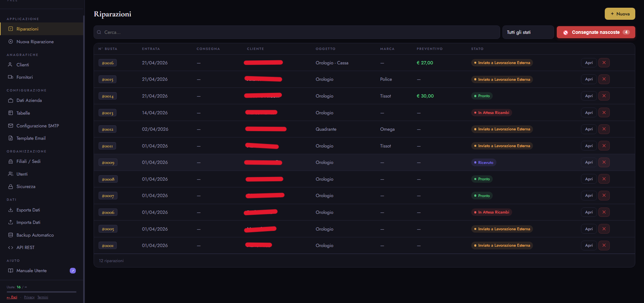Open the Backup Automatico page
644x303 pixels.
pyautogui.click(x=42, y=235)
